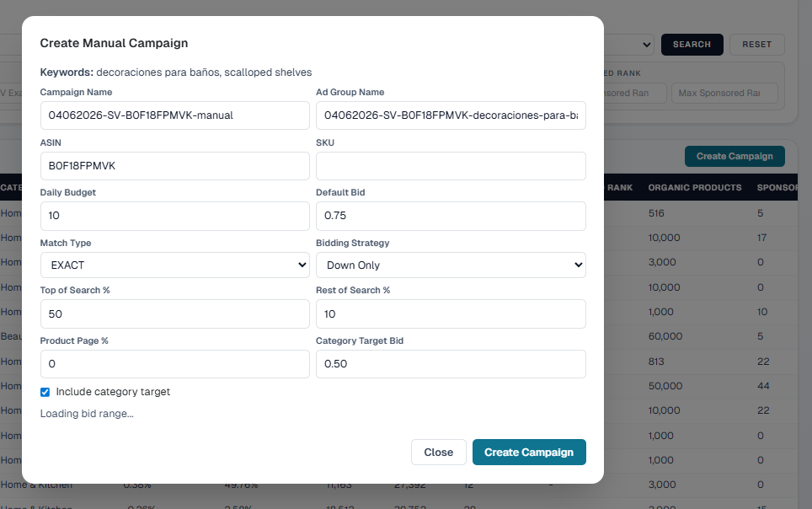This screenshot has height=509, width=812.
Task: Expand the Bidding Strategy dropdown
Action: (x=451, y=265)
